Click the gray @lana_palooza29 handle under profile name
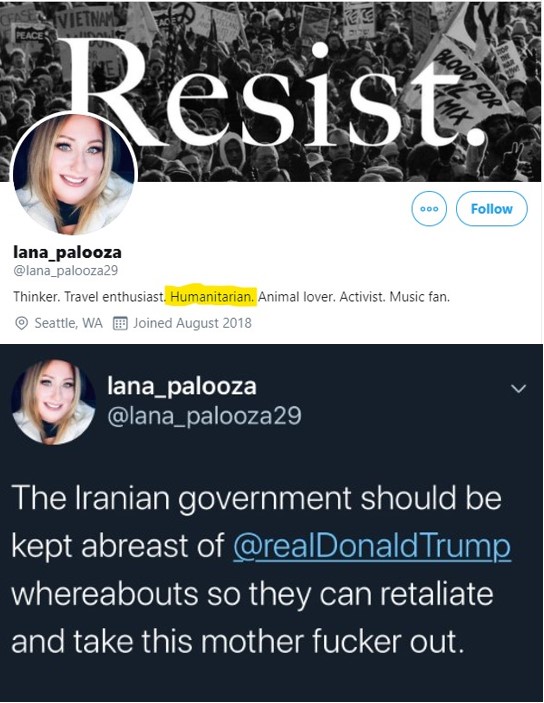Screen dimensions: 544x703 click(65, 270)
